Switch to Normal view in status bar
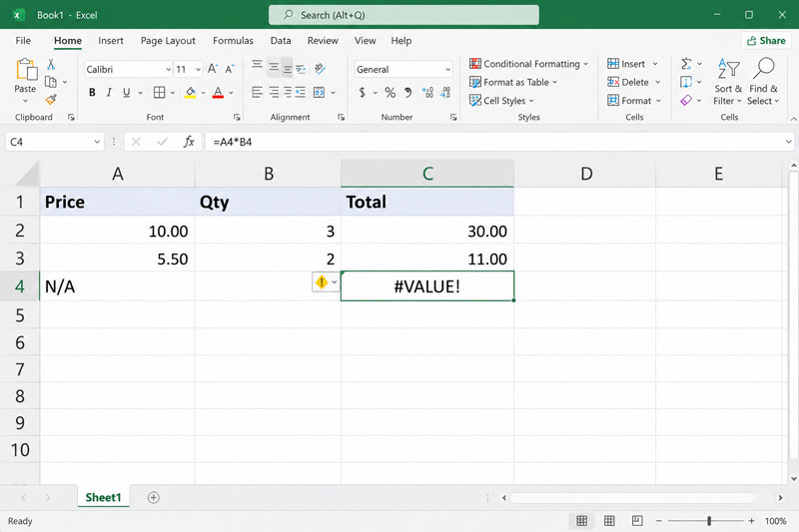The height and width of the screenshot is (532, 799). click(581, 521)
